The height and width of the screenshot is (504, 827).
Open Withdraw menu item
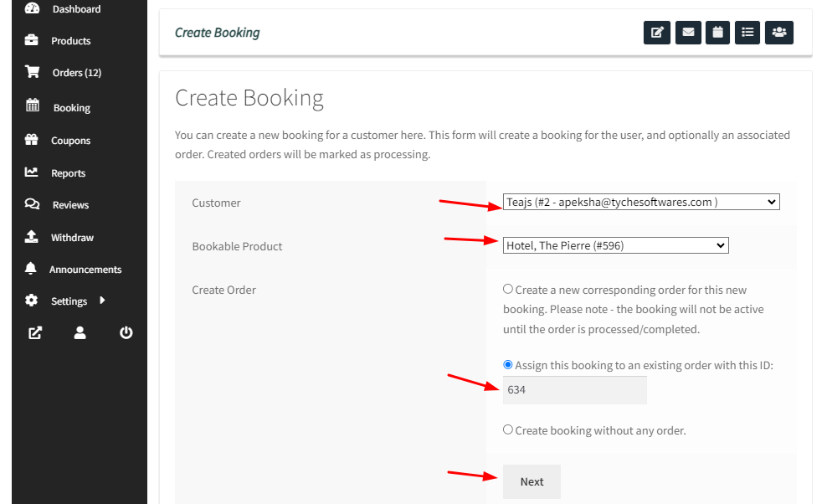(72, 238)
